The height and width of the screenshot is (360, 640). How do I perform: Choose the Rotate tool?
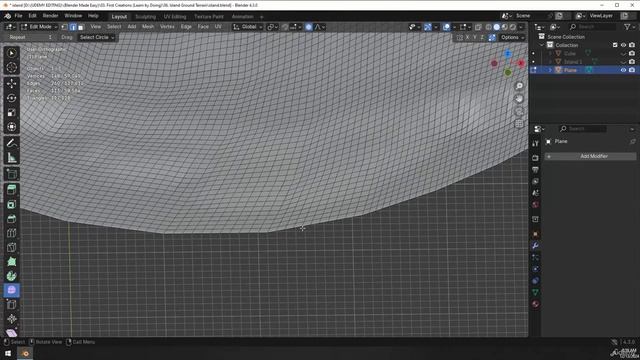point(11,98)
